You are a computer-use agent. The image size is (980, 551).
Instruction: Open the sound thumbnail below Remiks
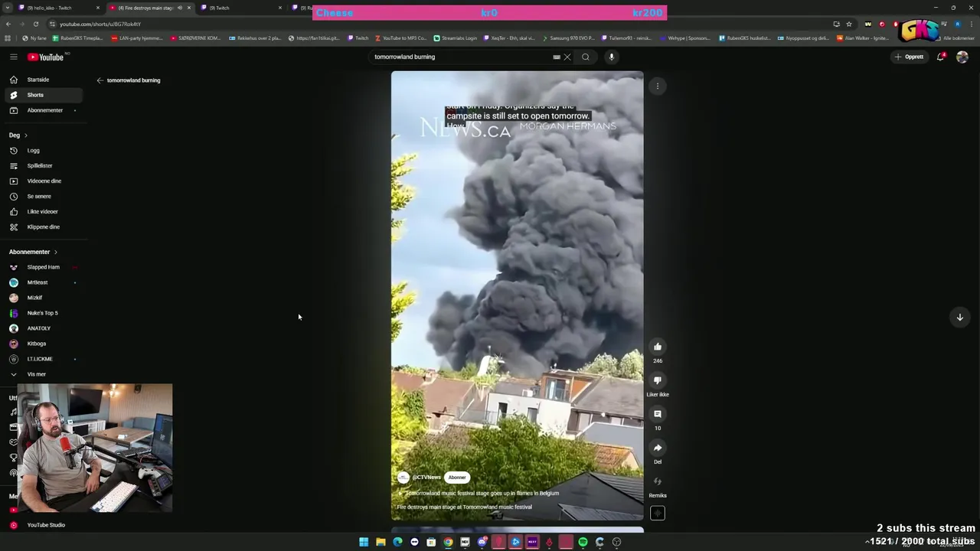pyautogui.click(x=658, y=514)
